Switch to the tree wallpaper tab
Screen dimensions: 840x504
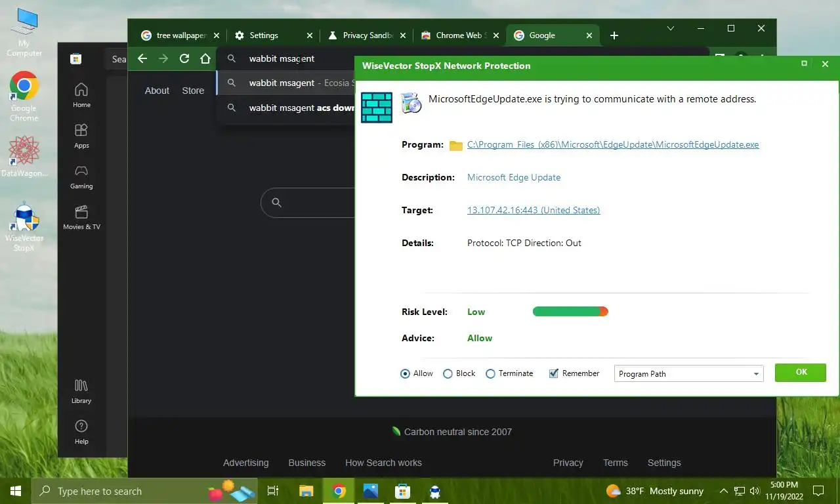[180, 35]
